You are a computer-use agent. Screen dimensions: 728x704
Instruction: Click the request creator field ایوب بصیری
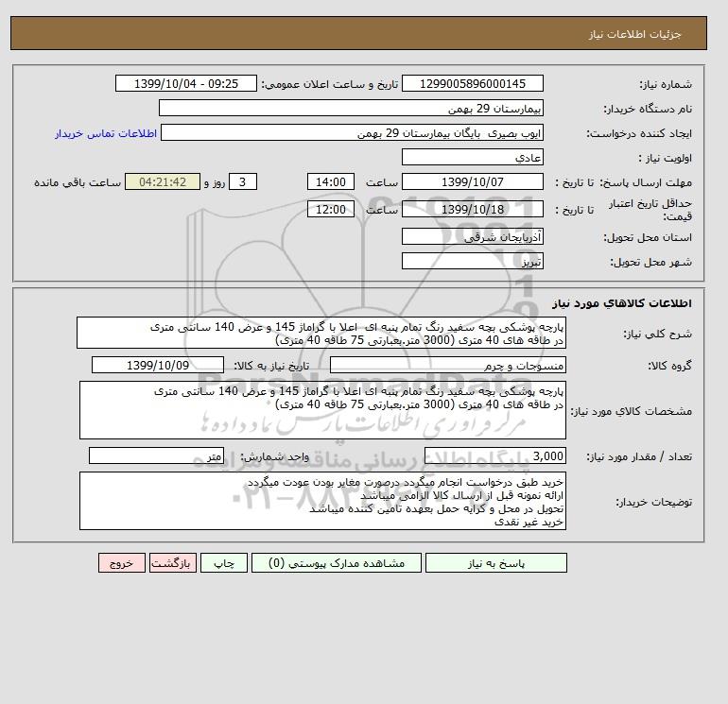(x=352, y=132)
